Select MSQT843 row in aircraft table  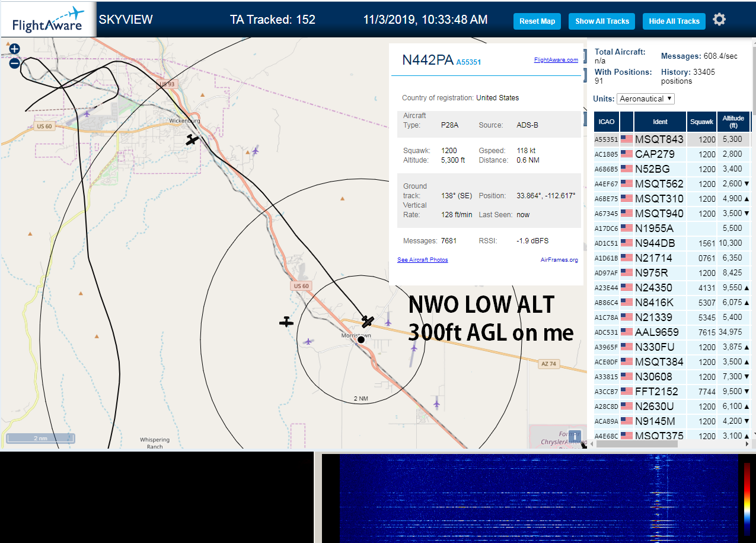pyautogui.click(x=672, y=139)
